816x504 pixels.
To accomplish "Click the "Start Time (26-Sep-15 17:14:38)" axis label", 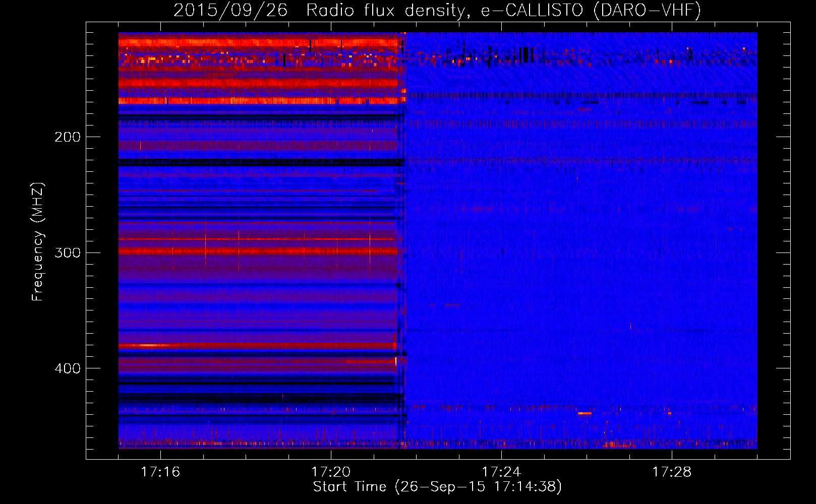I will [x=437, y=487].
